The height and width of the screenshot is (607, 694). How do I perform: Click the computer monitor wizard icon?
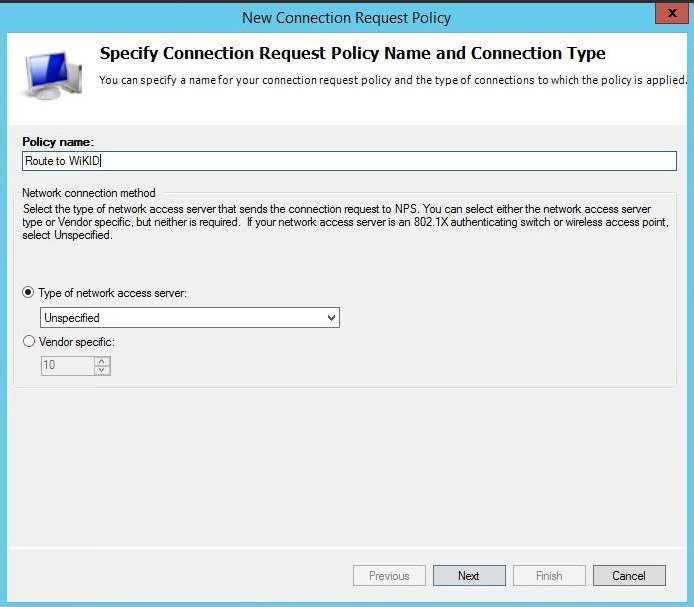click(52, 75)
